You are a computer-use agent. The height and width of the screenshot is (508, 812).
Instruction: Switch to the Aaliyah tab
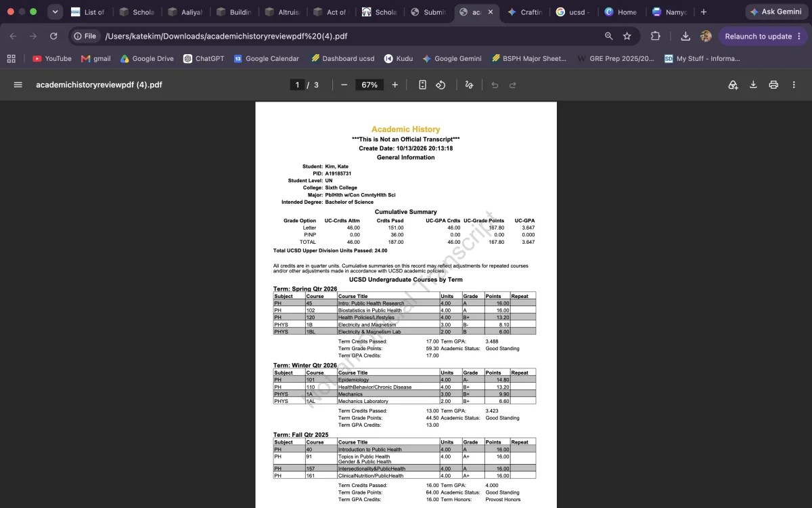coord(185,12)
